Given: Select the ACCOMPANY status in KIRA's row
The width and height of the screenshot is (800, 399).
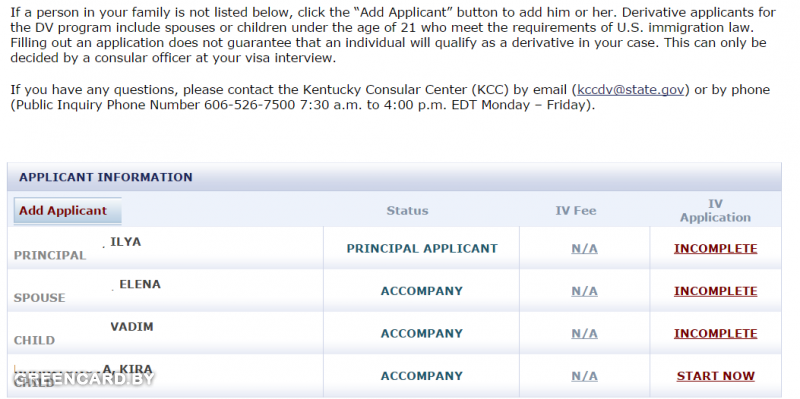Looking at the screenshot, I should click(x=422, y=376).
